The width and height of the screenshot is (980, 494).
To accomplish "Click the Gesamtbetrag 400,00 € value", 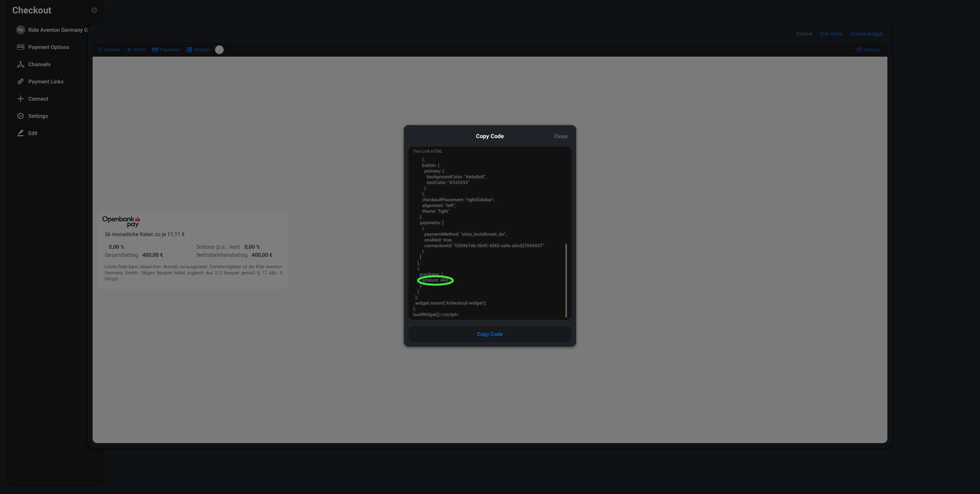I will [152, 255].
